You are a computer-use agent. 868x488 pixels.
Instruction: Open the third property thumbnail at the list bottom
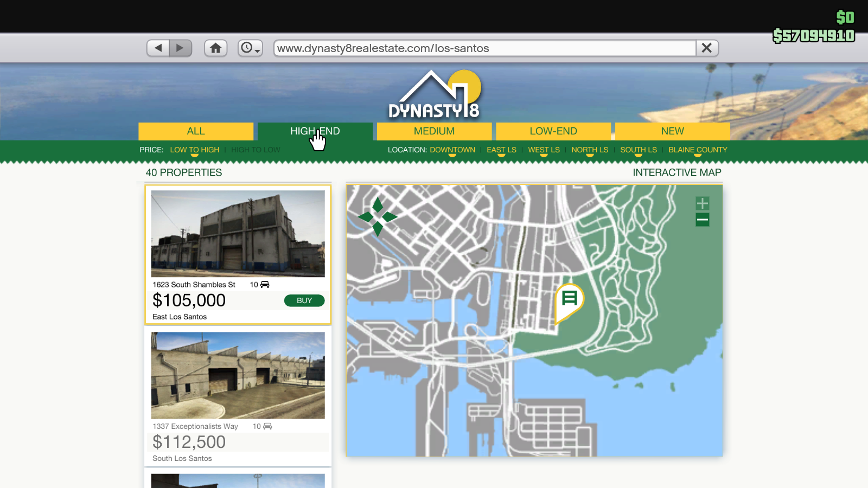[x=238, y=481]
